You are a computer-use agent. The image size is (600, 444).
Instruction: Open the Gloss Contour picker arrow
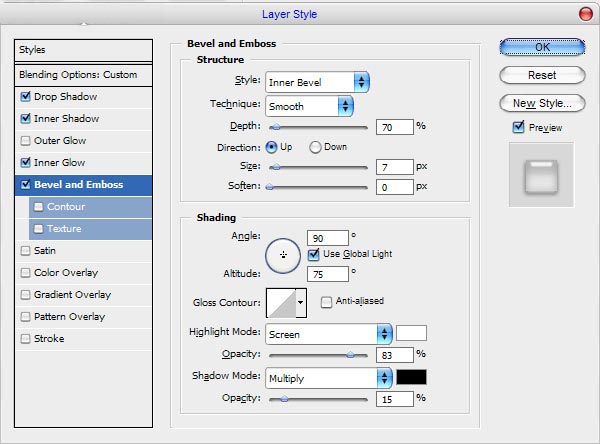click(301, 302)
